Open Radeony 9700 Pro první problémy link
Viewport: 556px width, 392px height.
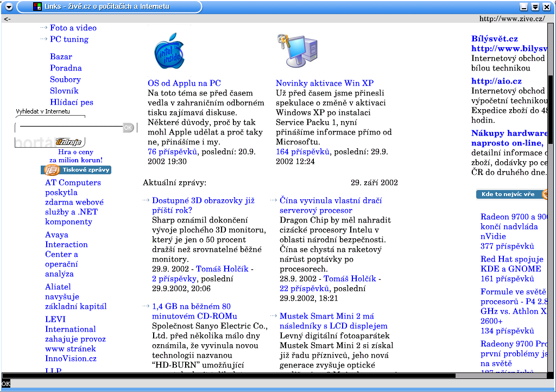point(514,353)
